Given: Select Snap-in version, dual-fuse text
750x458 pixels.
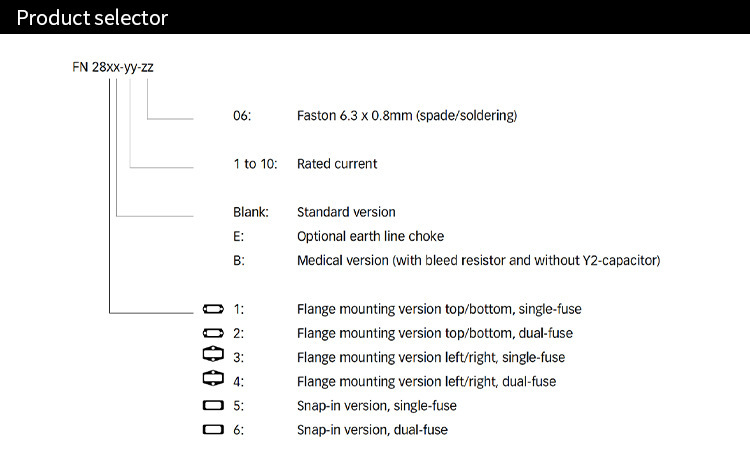Looking at the screenshot, I should click(372, 430).
